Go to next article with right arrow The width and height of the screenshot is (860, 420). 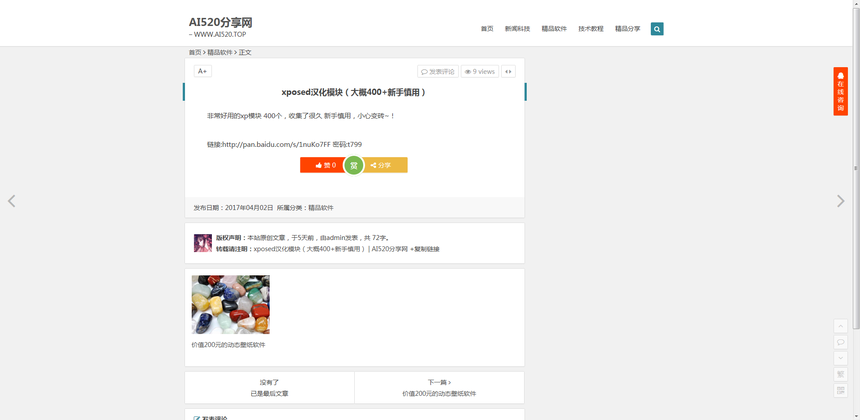click(x=840, y=201)
